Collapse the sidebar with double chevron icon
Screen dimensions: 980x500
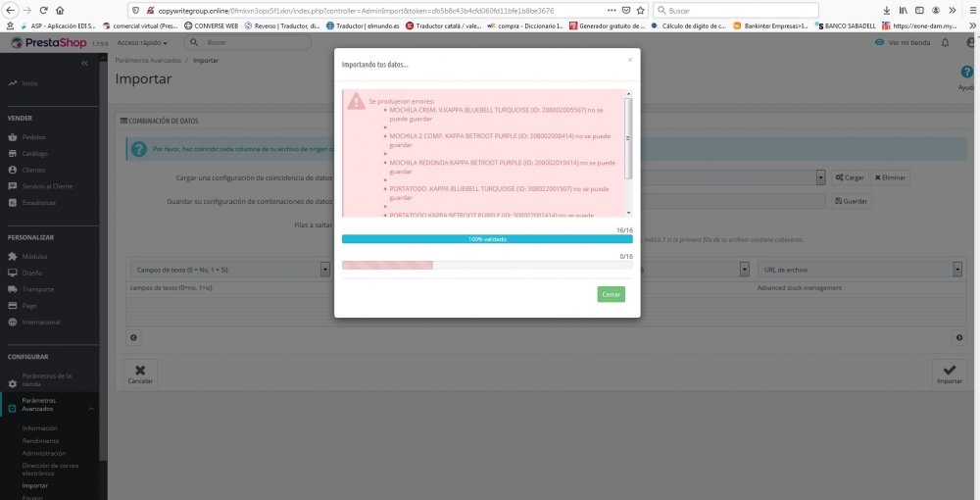pos(85,63)
